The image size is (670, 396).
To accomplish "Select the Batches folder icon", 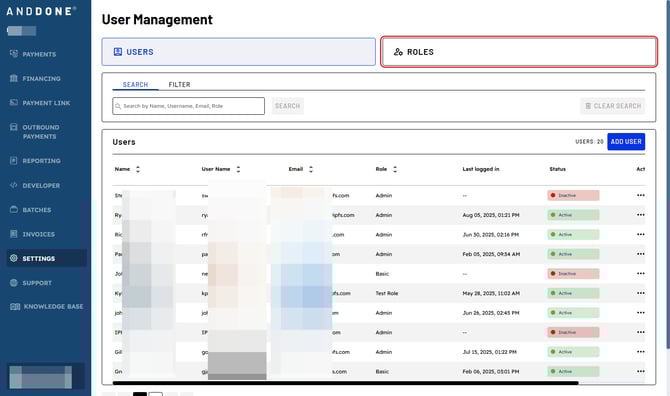I will [14, 209].
